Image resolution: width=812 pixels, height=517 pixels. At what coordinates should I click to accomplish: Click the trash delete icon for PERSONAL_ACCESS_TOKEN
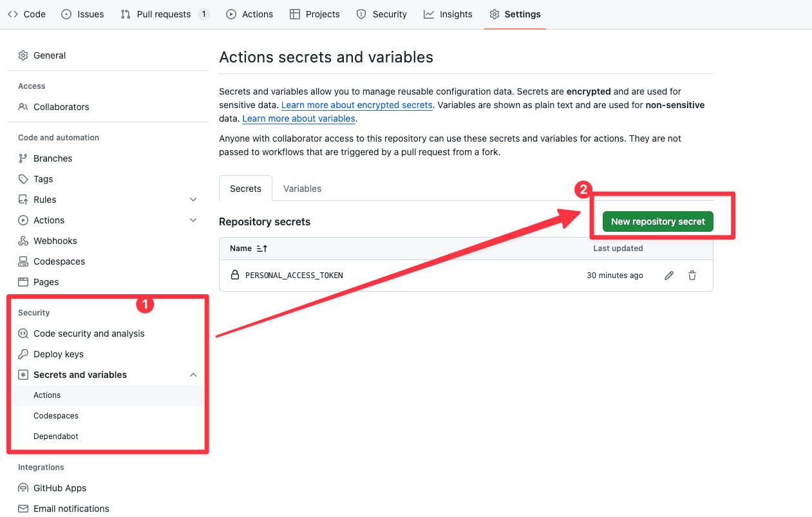tap(692, 276)
